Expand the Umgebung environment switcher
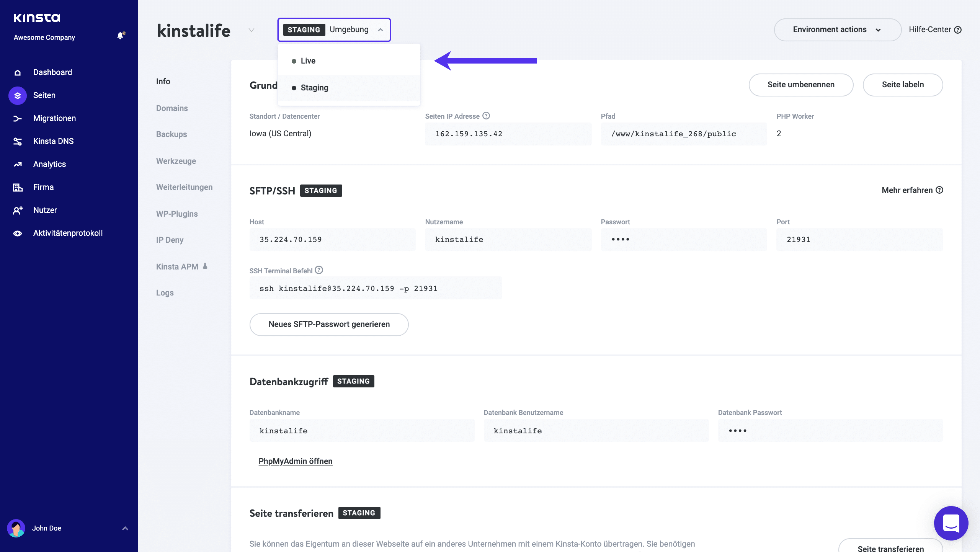Image resolution: width=980 pixels, height=552 pixels. 333,29
